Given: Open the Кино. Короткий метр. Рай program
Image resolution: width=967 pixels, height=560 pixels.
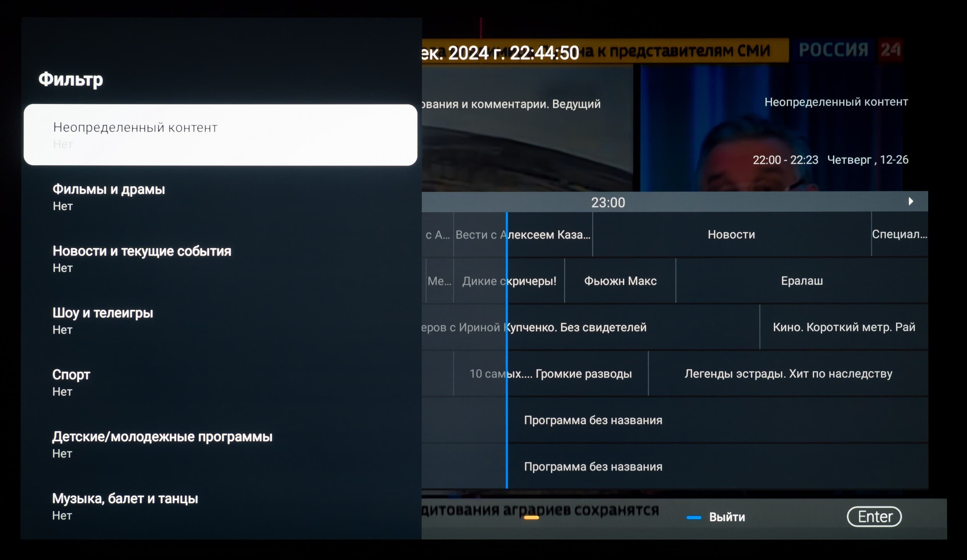Looking at the screenshot, I should [x=844, y=327].
